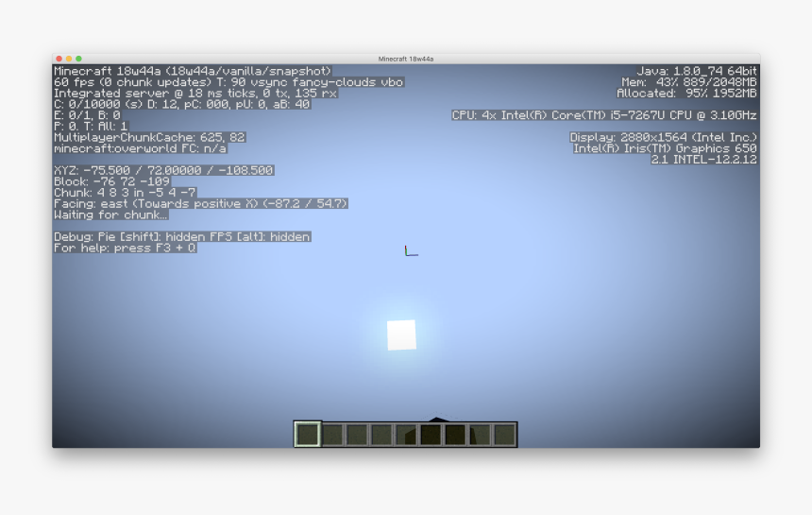Click the 'Minecraft 18w44a' title bar text
The width and height of the screenshot is (812, 515).
coord(406,60)
